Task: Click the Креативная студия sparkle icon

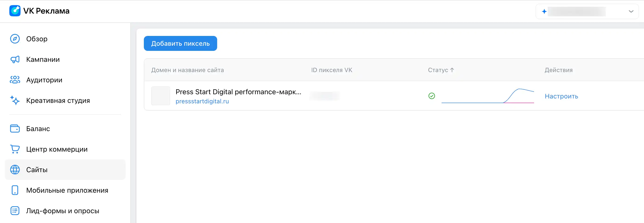Action: (15, 100)
